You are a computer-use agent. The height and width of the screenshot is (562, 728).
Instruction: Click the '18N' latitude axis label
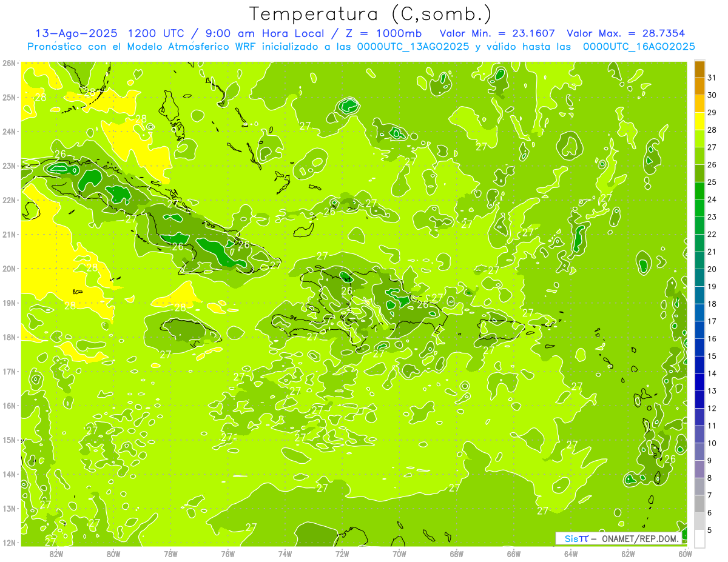pos(9,337)
